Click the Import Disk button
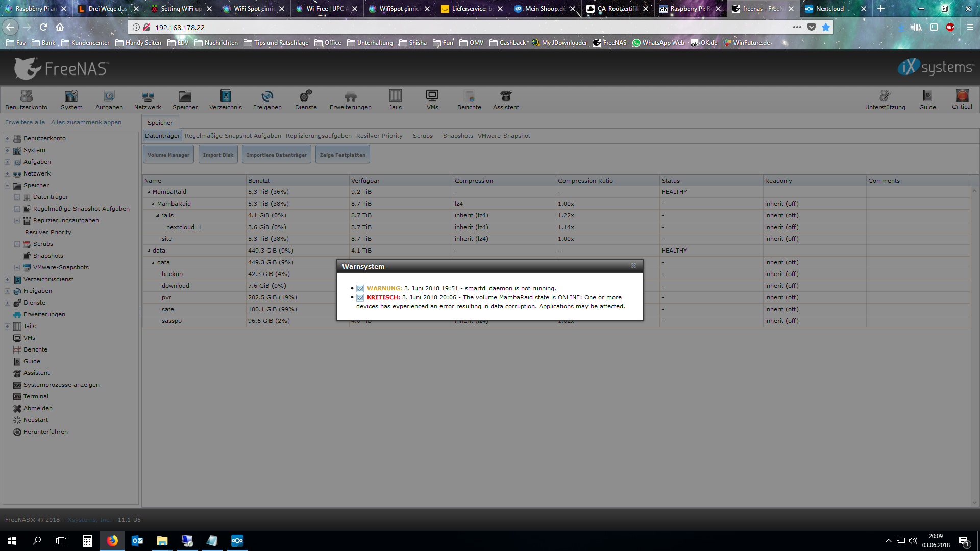 (218, 155)
